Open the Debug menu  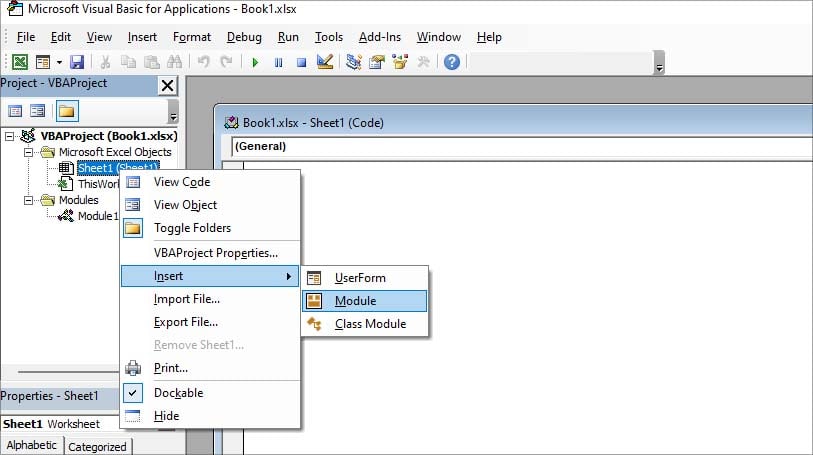(244, 37)
